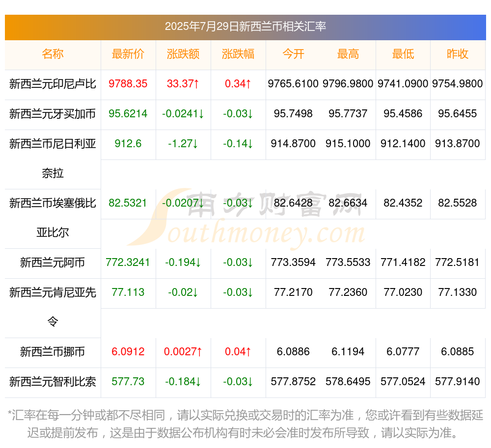This screenshot has height=448, width=491.
Task: Click the 今开 column header
Action: pos(293,54)
